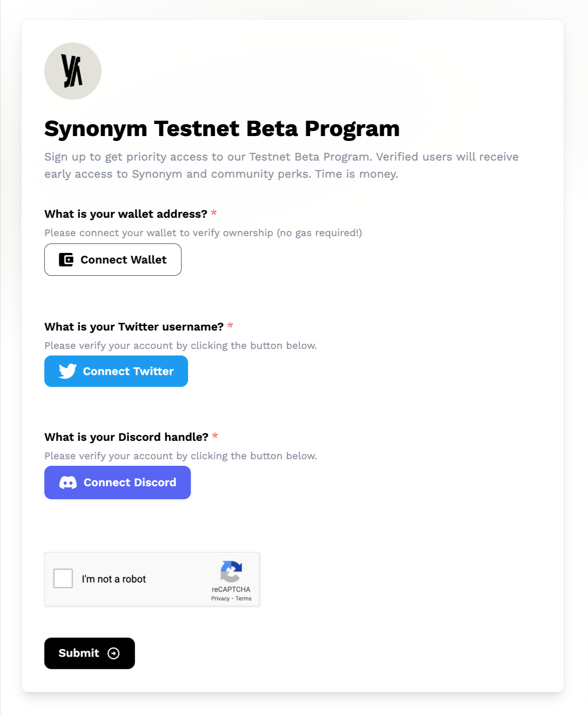Click the wallet address question label

[x=126, y=214]
